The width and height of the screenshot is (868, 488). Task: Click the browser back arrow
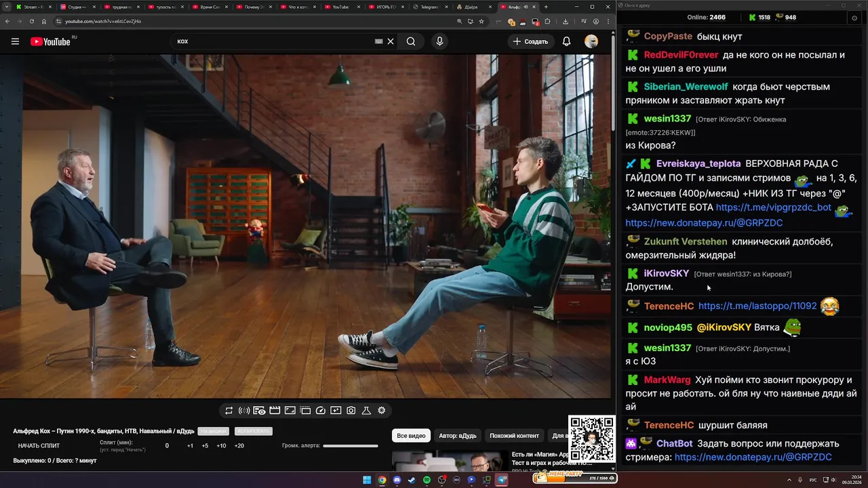(x=7, y=21)
